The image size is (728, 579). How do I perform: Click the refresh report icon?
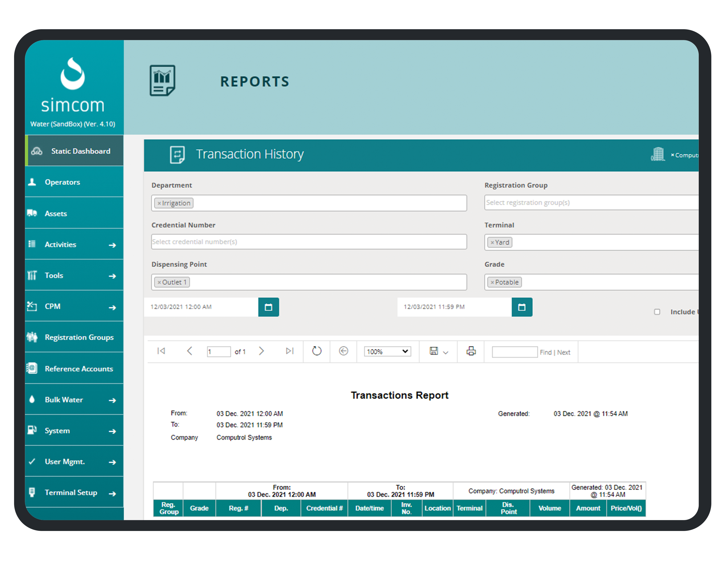pos(316,351)
